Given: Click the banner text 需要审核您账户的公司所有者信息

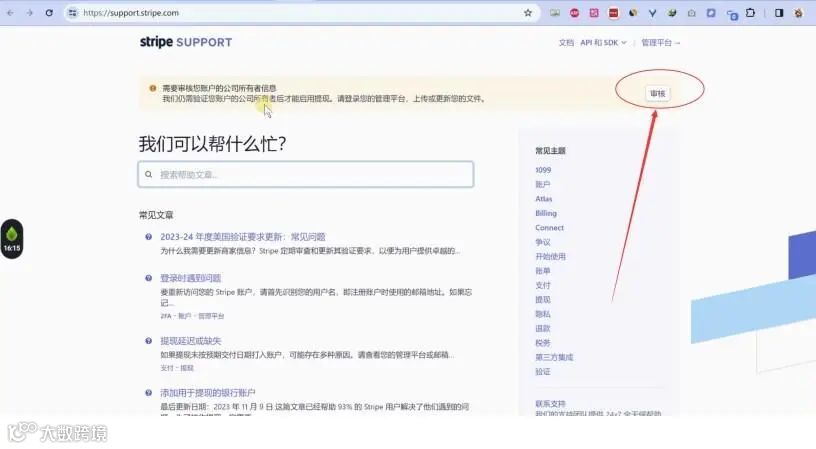Looking at the screenshot, I should [x=219, y=88].
